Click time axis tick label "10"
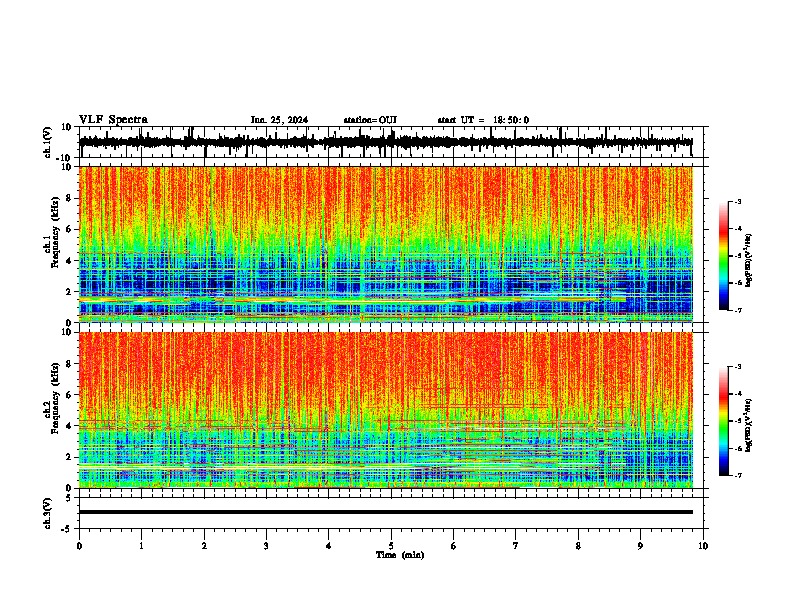 (x=703, y=546)
